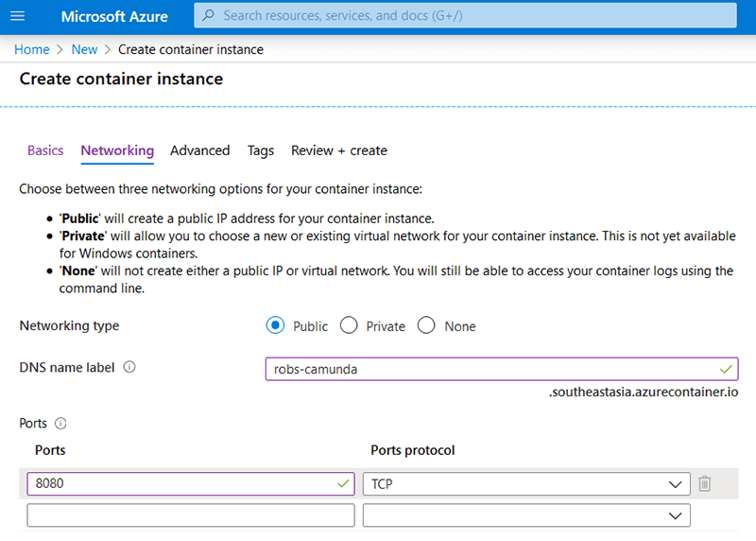Go to Home breadcrumb link
This screenshot has width=756, height=541.
click(x=32, y=50)
